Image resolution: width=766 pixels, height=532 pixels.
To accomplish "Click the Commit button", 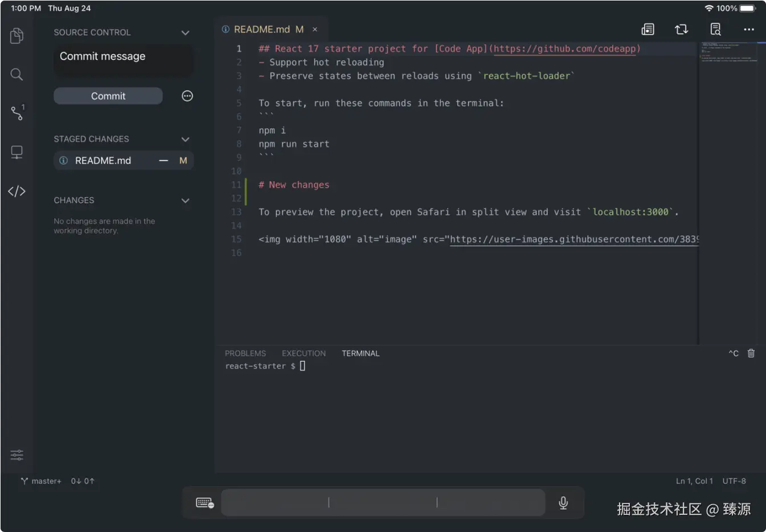I will (108, 96).
